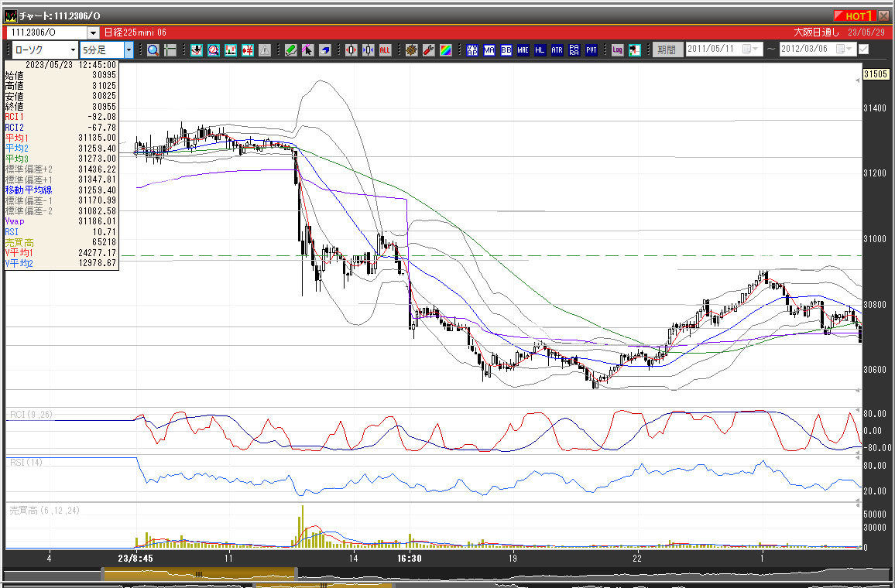Click the HOT1 button in title bar
The width and height of the screenshot is (895, 588).
(854, 16)
